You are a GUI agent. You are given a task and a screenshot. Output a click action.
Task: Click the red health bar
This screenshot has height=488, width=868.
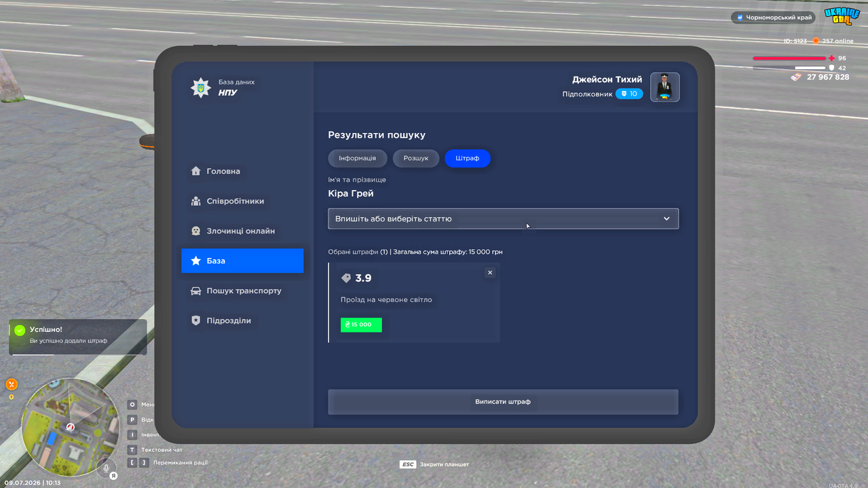coord(789,58)
